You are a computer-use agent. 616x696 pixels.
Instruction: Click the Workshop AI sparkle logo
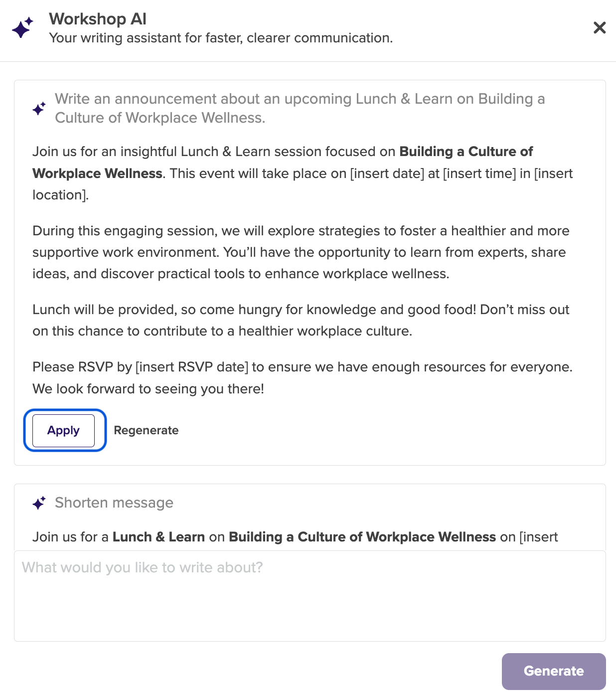[x=22, y=27]
